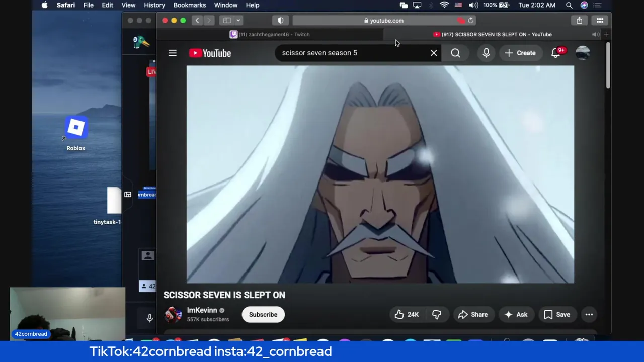Switch to the zachthegamer46 Twitch tab

270,34
